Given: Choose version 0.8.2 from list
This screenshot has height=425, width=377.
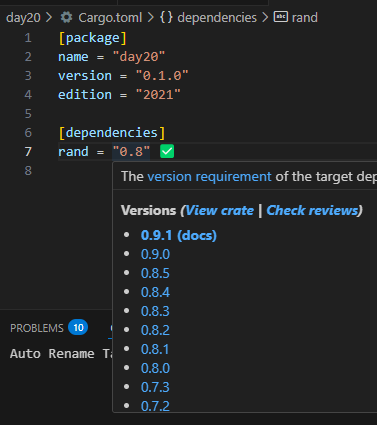Looking at the screenshot, I should (x=155, y=330).
